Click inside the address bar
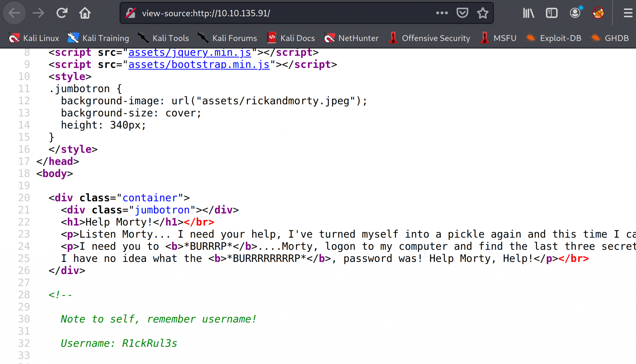Image resolution: width=636 pixels, height=364 pixels. tap(279, 13)
